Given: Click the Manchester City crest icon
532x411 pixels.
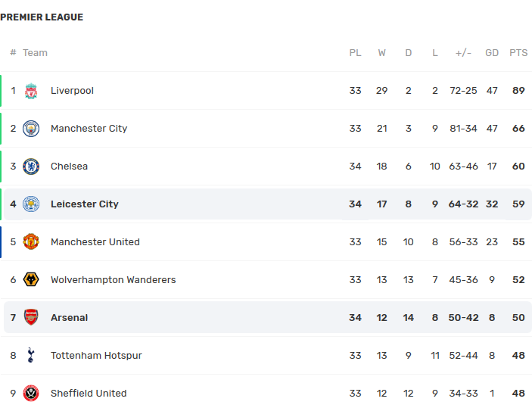Looking at the screenshot, I should tap(31, 129).
